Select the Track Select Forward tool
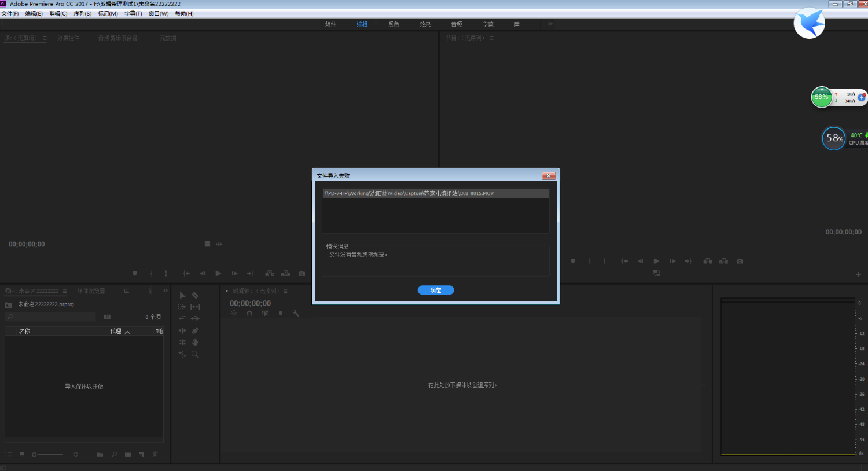Image resolution: width=868 pixels, height=471 pixels. pos(182,307)
